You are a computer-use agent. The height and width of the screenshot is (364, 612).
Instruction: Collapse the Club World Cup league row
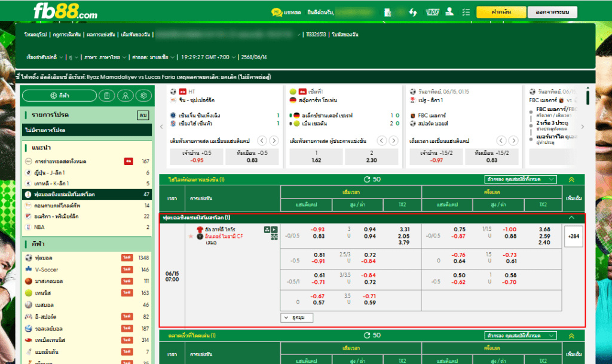571,218
